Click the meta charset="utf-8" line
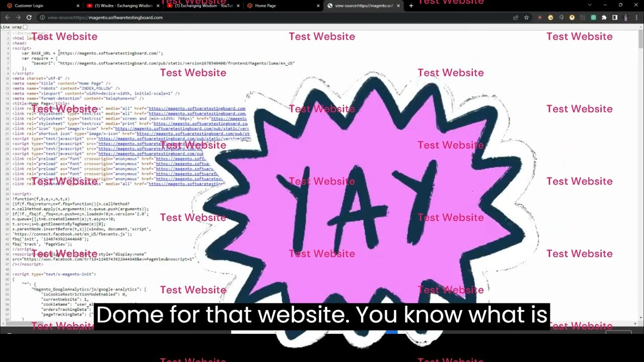The image size is (644, 362). (41, 78)
